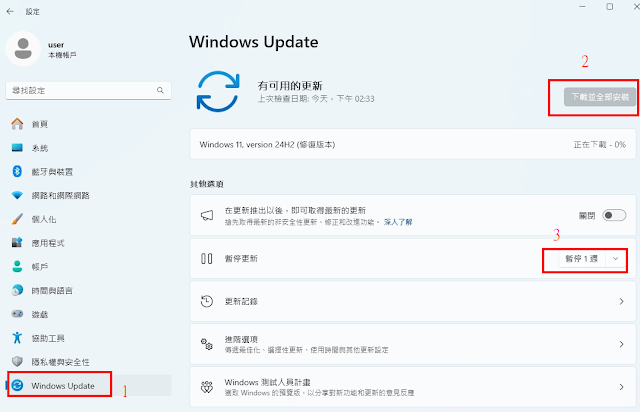Go back with the arrow icon
This screenshot has height=412, width=640.
[10, 11]
